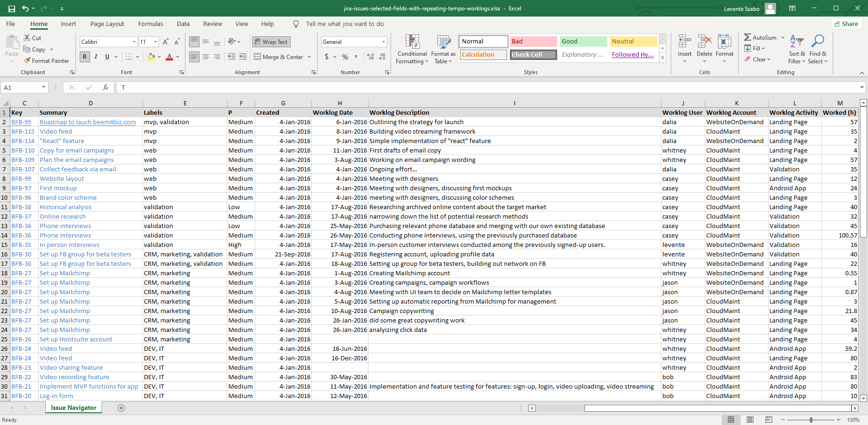The image size is (868, 425).
Task: Add new sheet with plus icon
Action: point(121,408)
